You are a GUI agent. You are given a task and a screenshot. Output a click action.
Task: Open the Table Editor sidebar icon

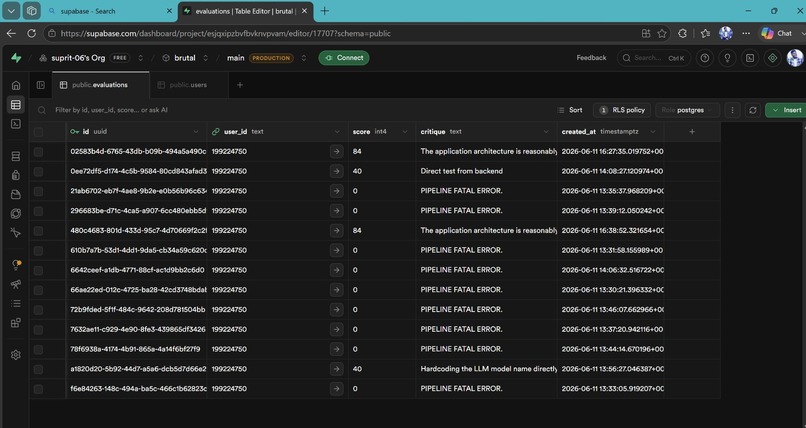[x=16, y=105]
